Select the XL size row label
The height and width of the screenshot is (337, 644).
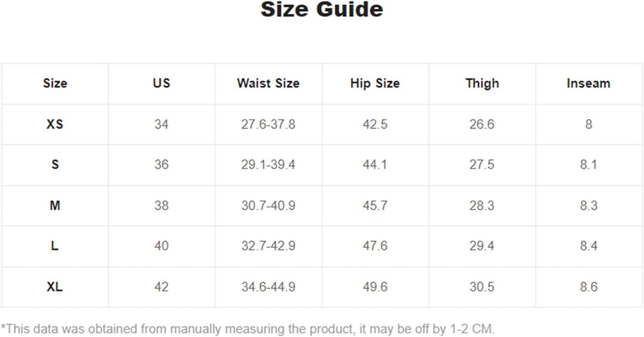point(55,287)
